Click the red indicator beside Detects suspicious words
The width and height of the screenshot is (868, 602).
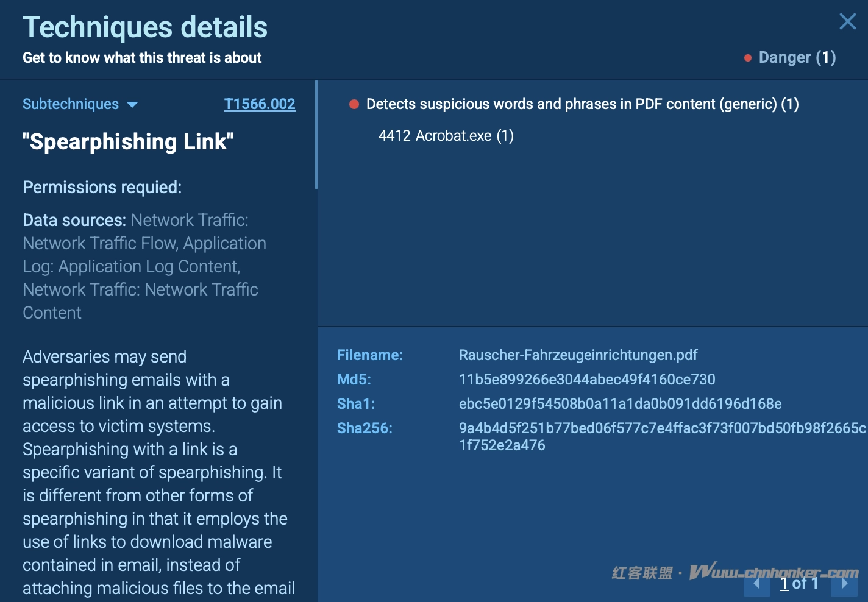[354, 104]
